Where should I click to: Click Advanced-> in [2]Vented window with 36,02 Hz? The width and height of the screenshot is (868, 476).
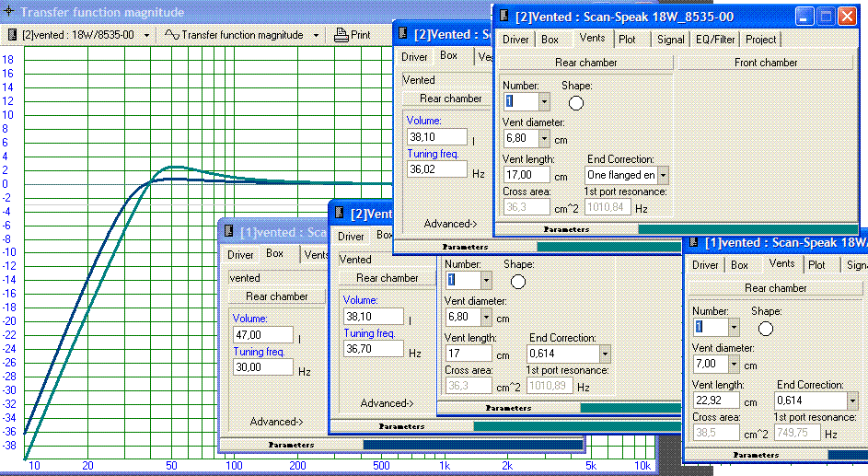pos(450,224)
